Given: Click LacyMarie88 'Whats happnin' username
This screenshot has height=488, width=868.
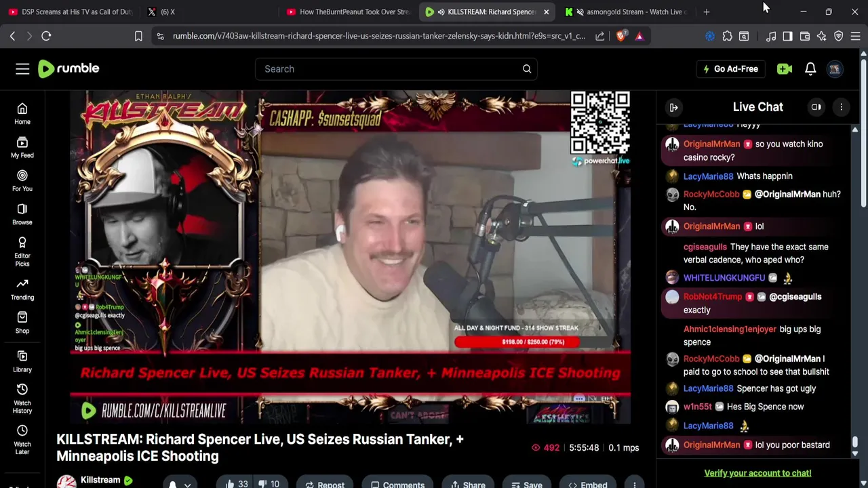Looking at the screenshot, I should pyautogui.click(x=708, y=176).
